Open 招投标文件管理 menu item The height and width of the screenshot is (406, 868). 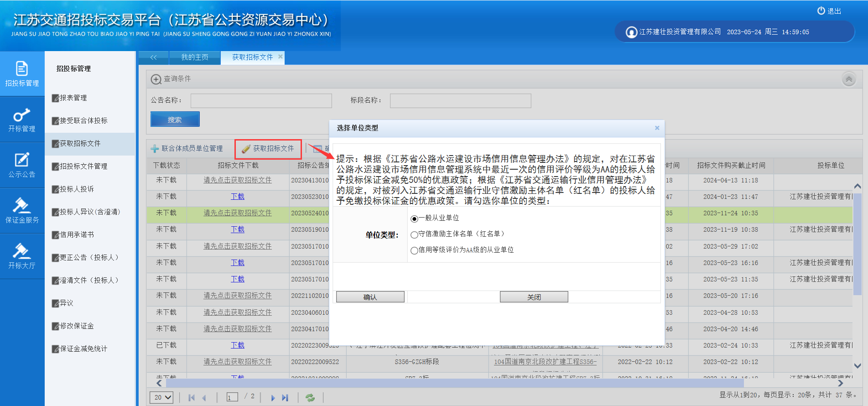(80, 166)
